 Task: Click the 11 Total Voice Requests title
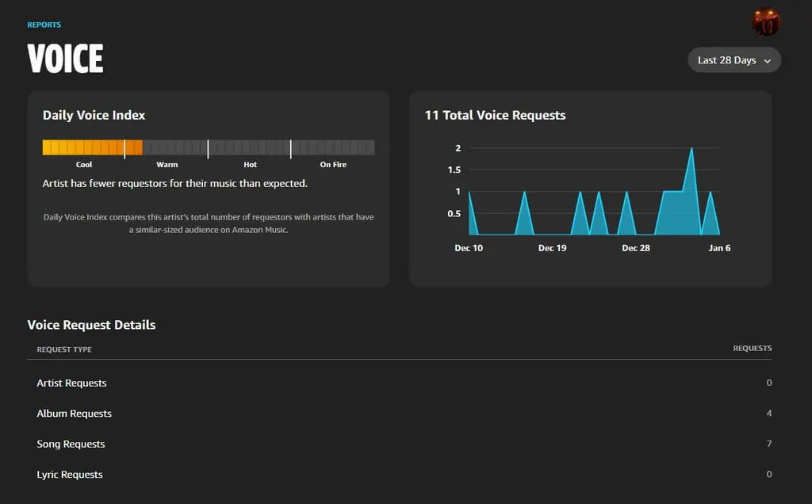(x=495, y=116)
